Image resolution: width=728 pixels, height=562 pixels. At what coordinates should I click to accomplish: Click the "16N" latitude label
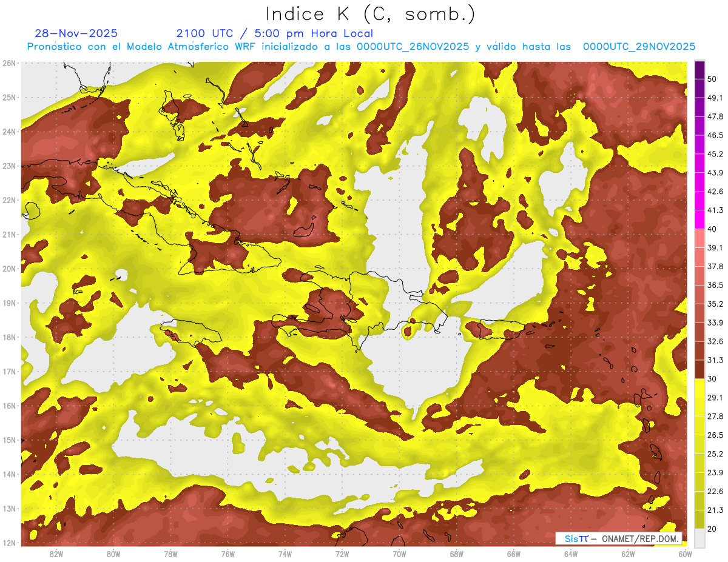pyautogui.click(x=10, y=406)
